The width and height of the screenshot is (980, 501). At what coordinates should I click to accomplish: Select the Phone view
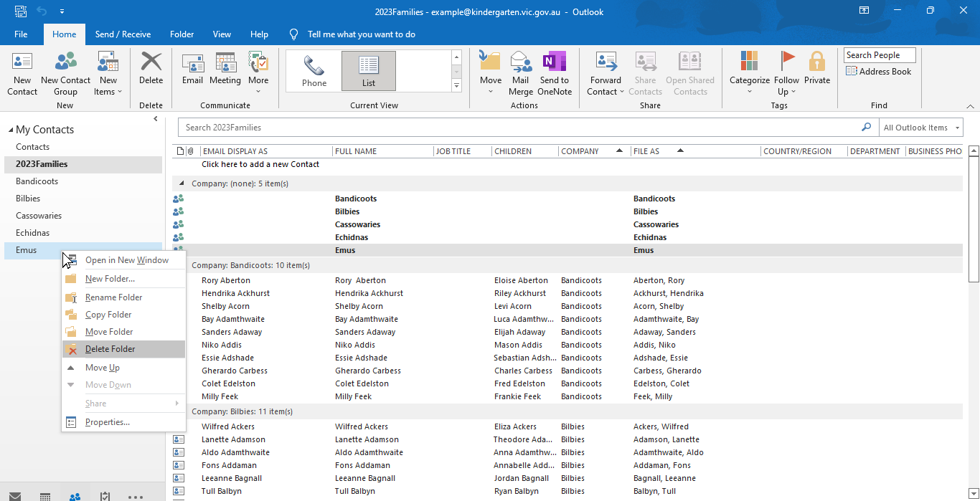tap(314, 71)
